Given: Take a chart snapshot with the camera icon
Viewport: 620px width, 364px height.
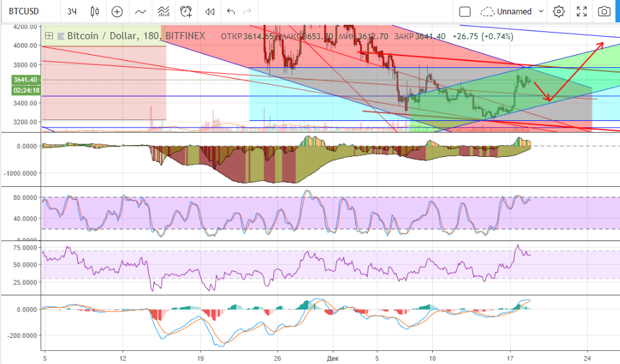Looking at the screenshot, I should pyautogui.click(x=604, y=11).
